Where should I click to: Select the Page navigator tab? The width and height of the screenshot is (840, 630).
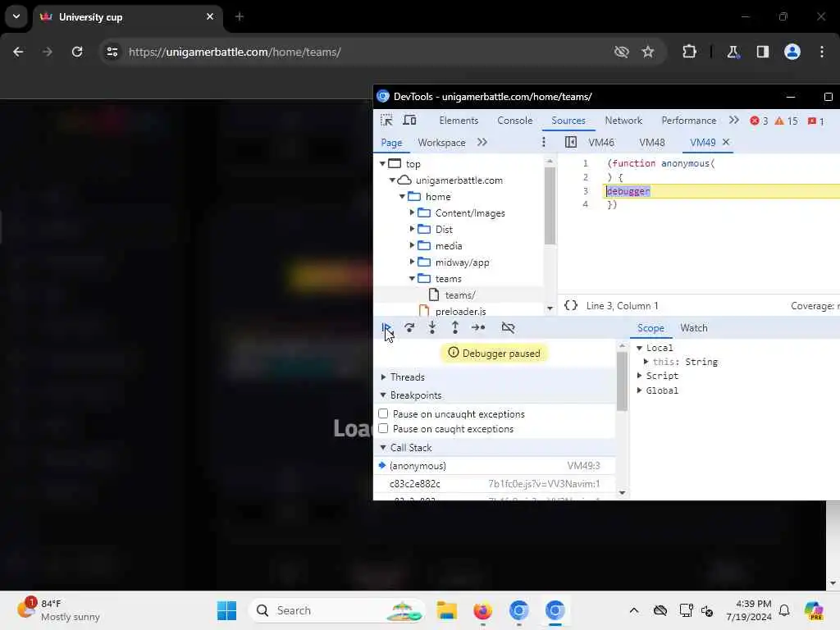point(391,143)
